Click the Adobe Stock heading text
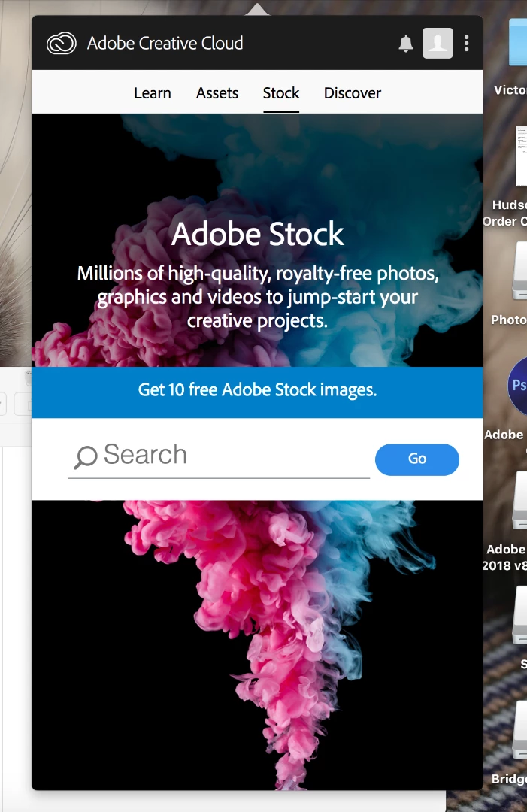The height and width of the screenshot is (812, 527). coord(257,234)
